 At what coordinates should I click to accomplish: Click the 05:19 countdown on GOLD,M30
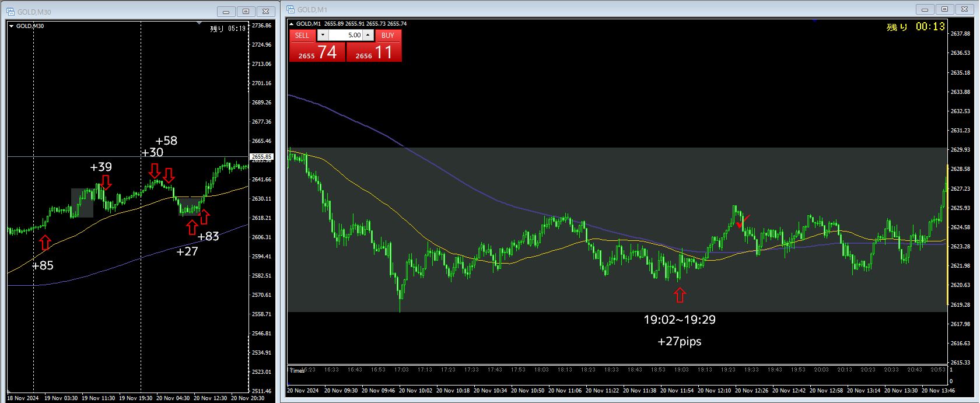pos(236,28)
